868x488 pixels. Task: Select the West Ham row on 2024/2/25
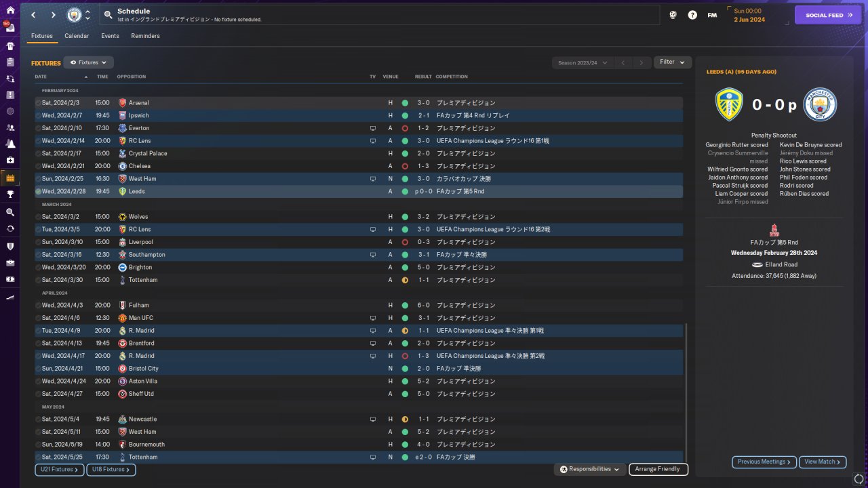coord(359,179)
